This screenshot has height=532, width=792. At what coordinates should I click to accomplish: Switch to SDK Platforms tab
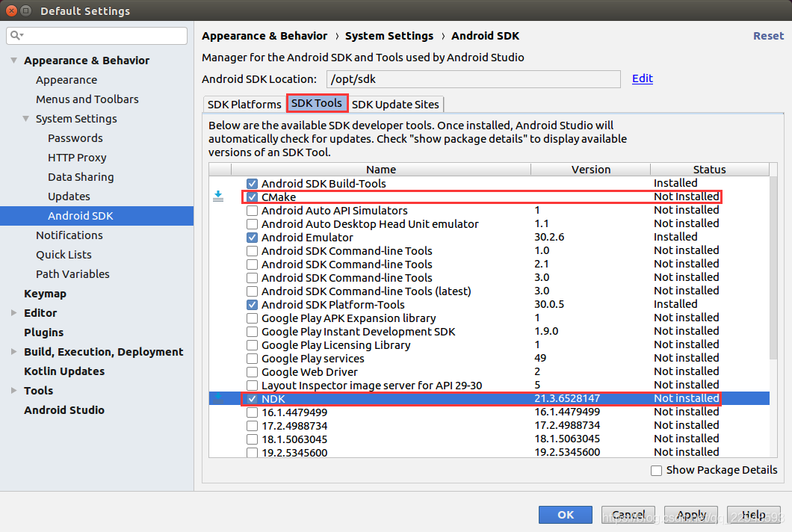(x=244, y=104)
